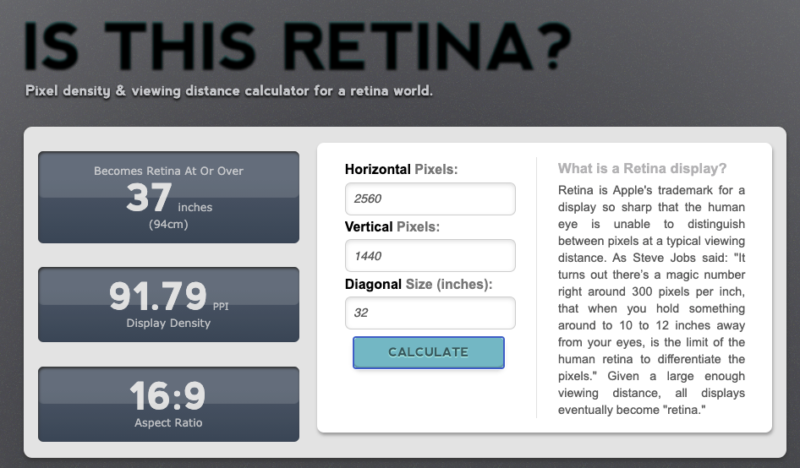Click the 'Becomes Retina At Or Over' heading
This screenshot has height=468, width=800.
pos(168,171)
